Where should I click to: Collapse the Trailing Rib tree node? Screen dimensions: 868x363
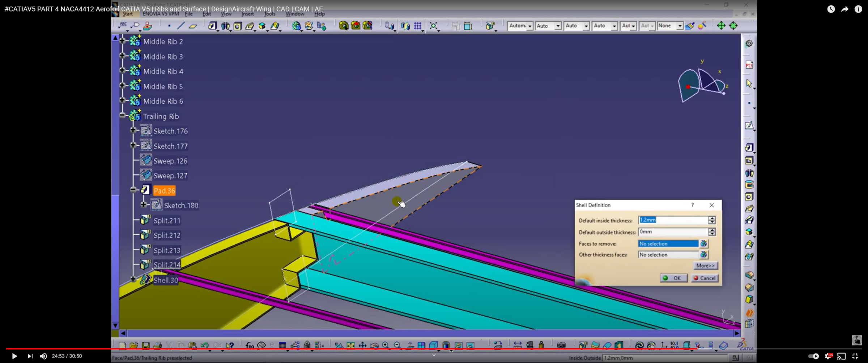[x=123, y=116]
